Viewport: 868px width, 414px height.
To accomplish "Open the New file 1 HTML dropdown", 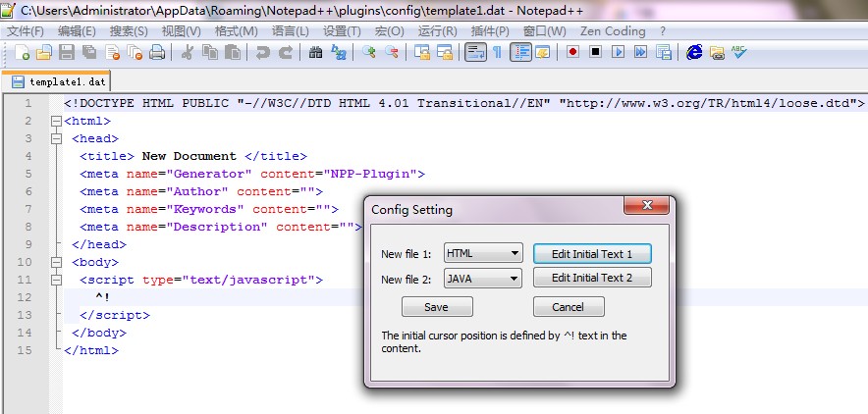I will 483,254.
